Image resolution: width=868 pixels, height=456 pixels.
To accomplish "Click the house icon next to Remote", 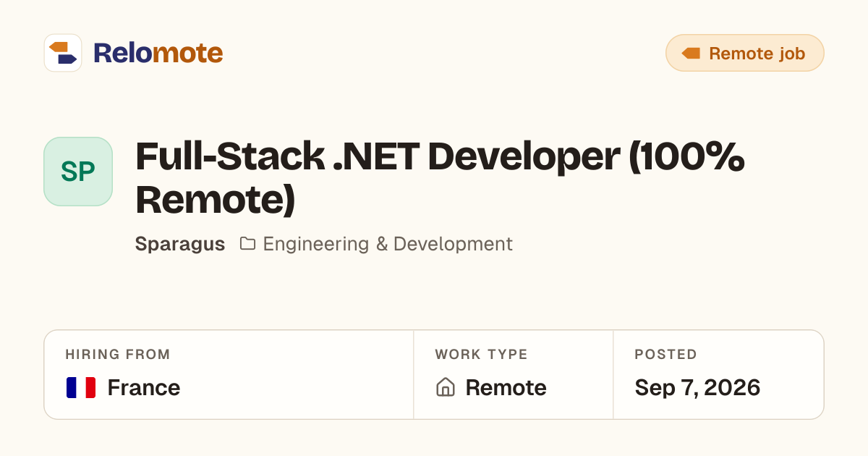I will click(446, 388).
